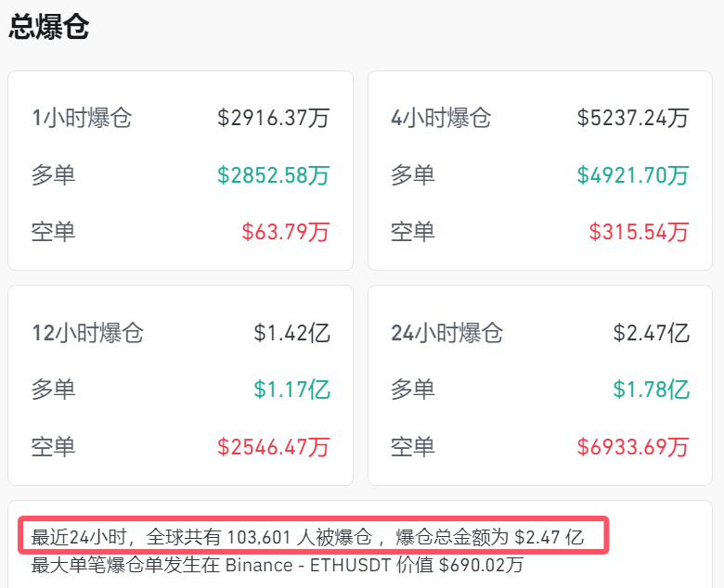This screenshot has height=588, width=724.
Task: Select the 24小时爆仓 label
Action: click(446, 333)
